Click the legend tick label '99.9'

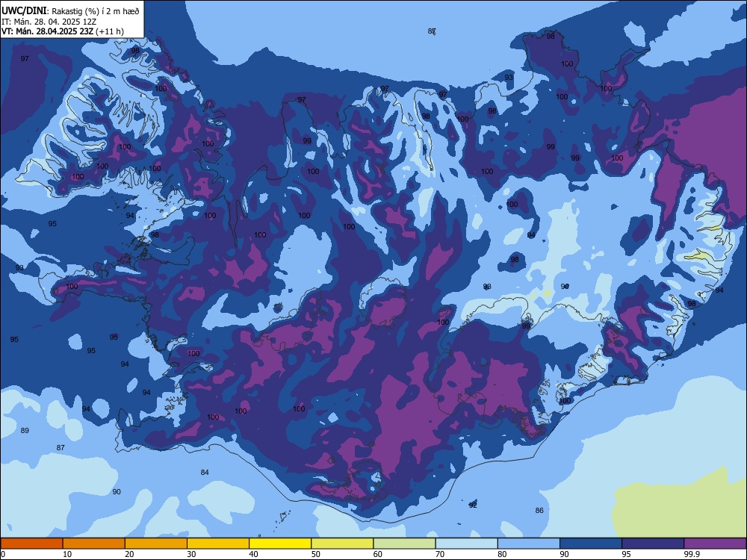point(692,554)
